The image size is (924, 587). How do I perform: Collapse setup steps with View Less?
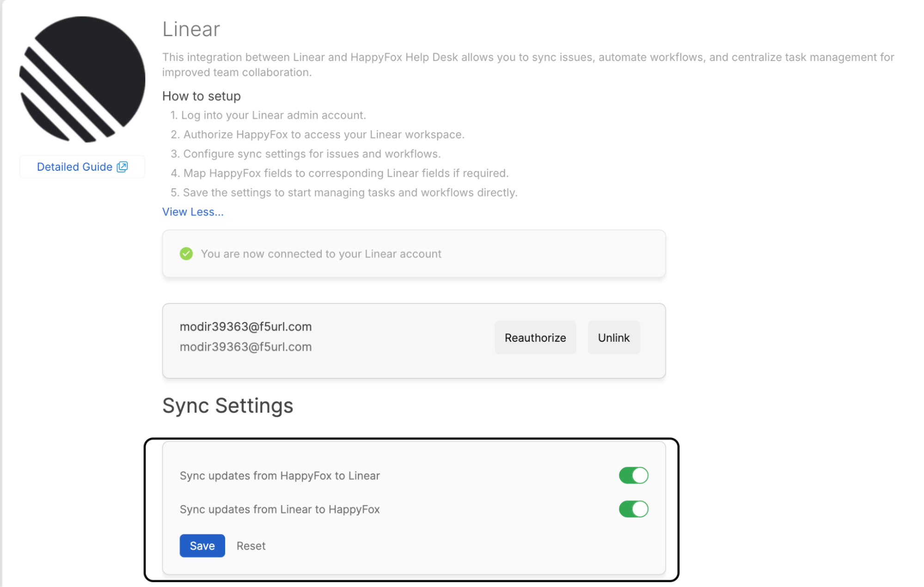click(193, 212)
